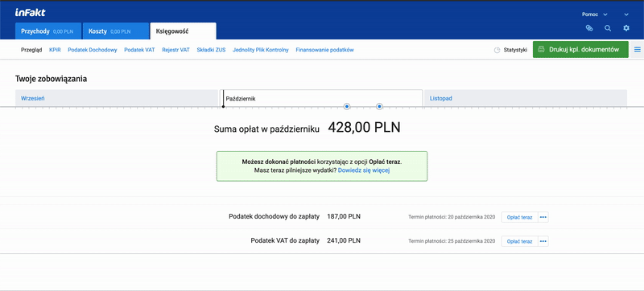Follow the Dowiedz się więcej link
Image resolution: width=644 pixels, height=291 pixels.
364,170
